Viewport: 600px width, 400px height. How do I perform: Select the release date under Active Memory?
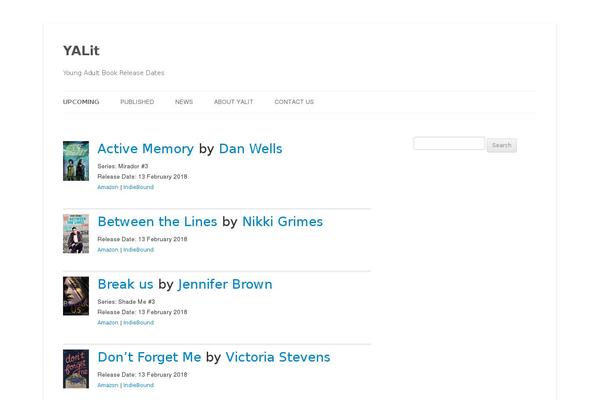tap(142, 176)
